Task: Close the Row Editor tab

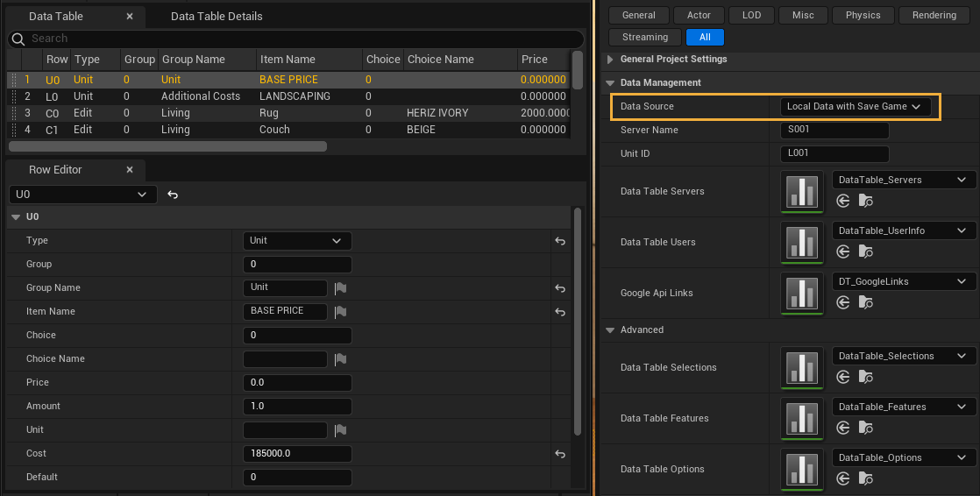Action: (130, 170)
